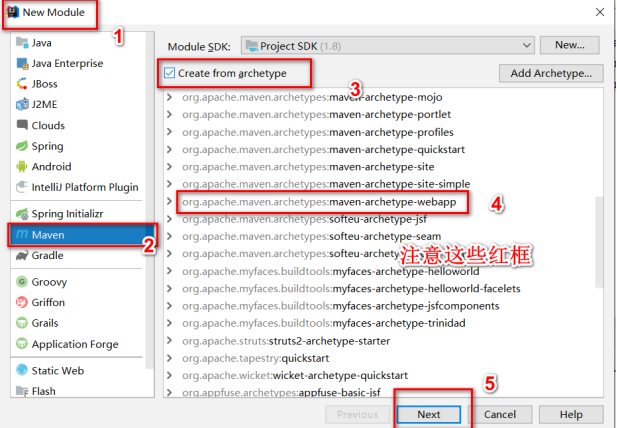Expand org.apache.tapestry:quickstart node
The image size is (617, 428).
[x=170, y=358]
